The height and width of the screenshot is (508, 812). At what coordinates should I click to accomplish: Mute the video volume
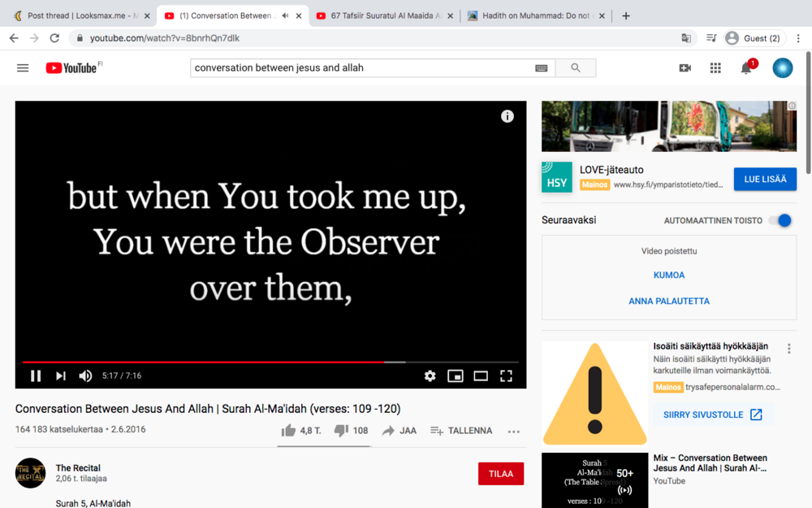(x=85, y=376)
